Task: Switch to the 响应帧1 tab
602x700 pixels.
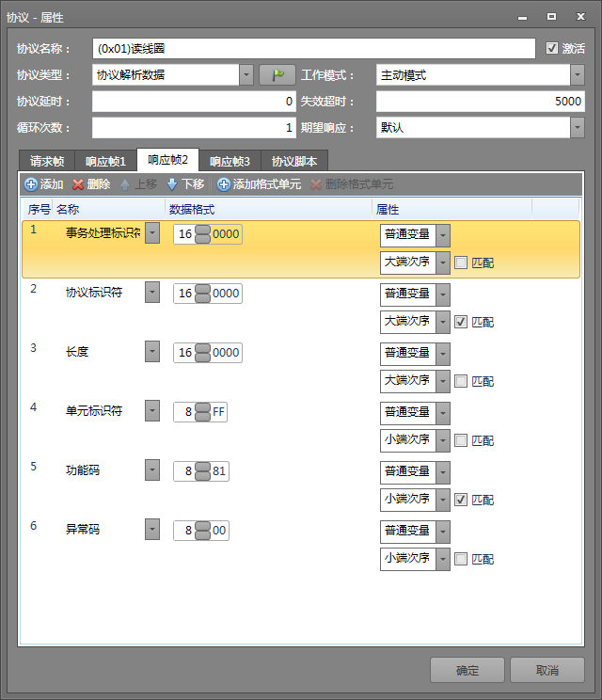Action: click(x=105, y=161)
